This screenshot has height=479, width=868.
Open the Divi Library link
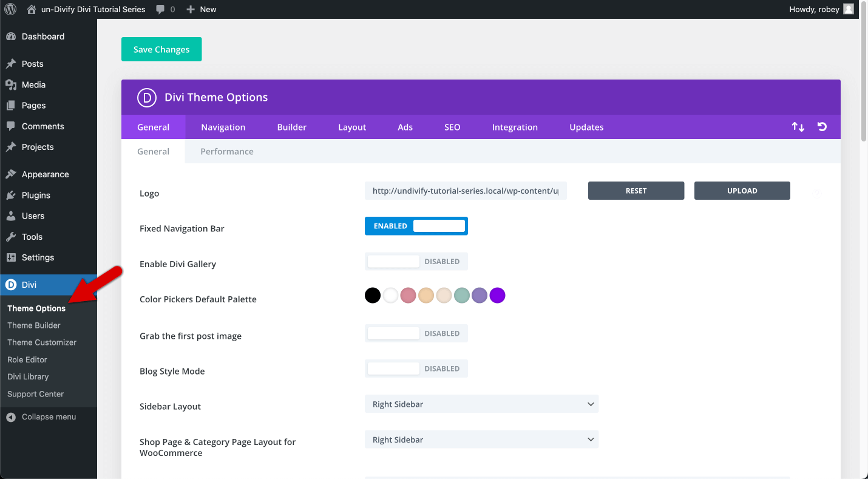tap(28, 376)
